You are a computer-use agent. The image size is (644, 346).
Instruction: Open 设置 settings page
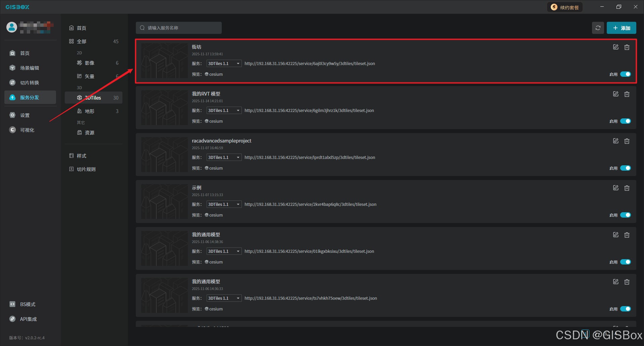pyautogui.click(x=30, y=115)
